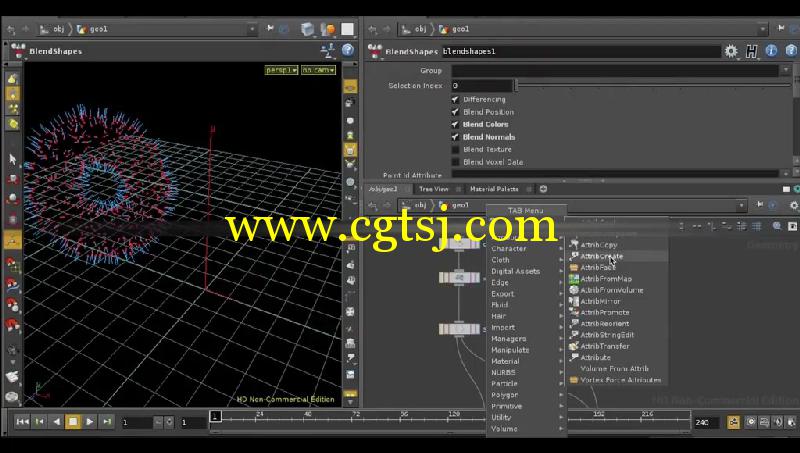
Task: Click the orange sphere render icon
Action: coord(329,30)
